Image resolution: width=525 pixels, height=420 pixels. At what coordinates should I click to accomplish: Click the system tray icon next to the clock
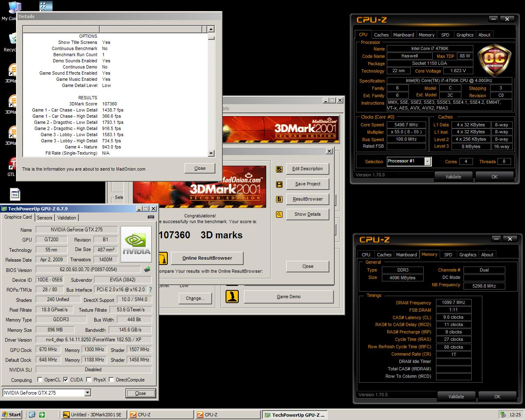503,414
